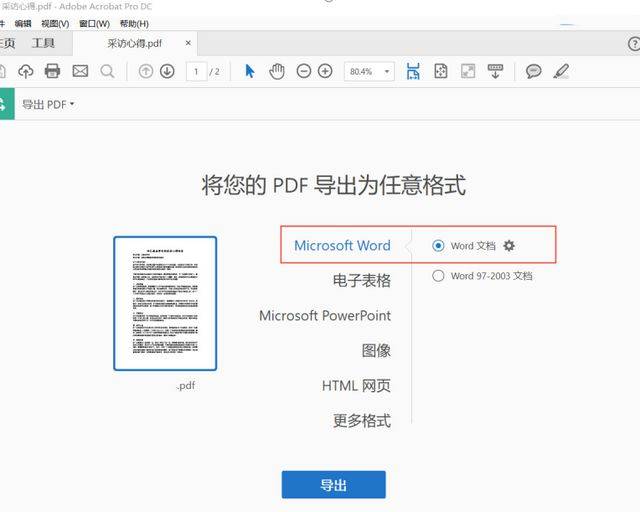Image resolution: width=640 pixels, height=512 pixels.
Task: Click the fit width scrolling icon
Action: click(x=413, y=71)
